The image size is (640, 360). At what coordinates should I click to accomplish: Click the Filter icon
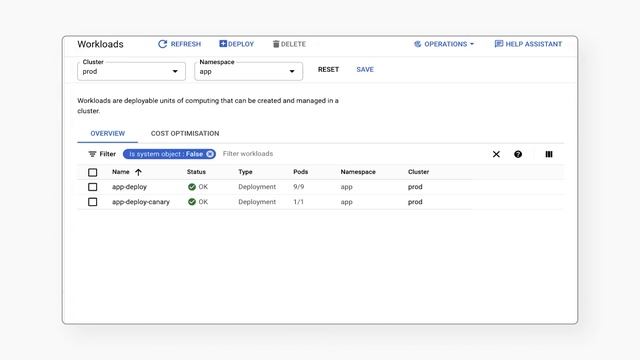pyautogui.click(x=92, y=154)
